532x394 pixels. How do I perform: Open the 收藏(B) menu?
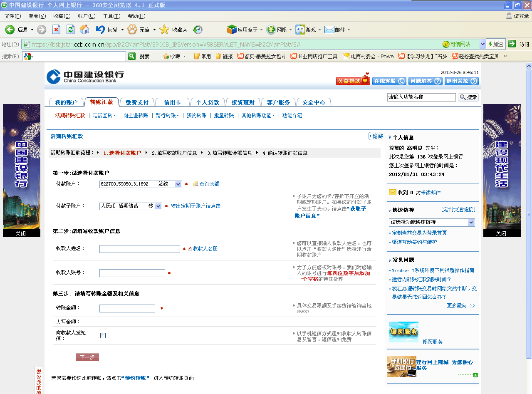coord(62,16)
